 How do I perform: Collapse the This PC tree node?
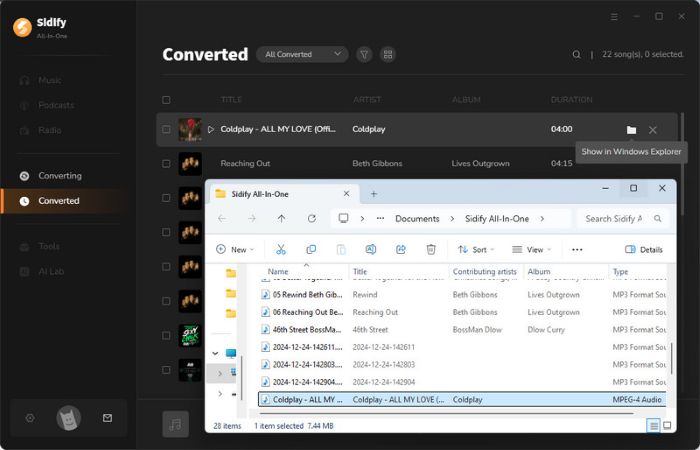coord(215,354)
